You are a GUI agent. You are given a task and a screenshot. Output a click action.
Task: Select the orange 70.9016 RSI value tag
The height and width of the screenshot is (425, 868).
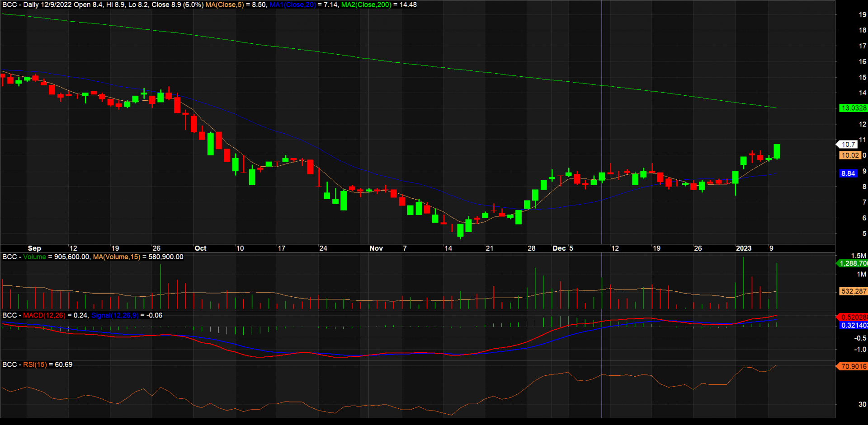coord(853,366)
